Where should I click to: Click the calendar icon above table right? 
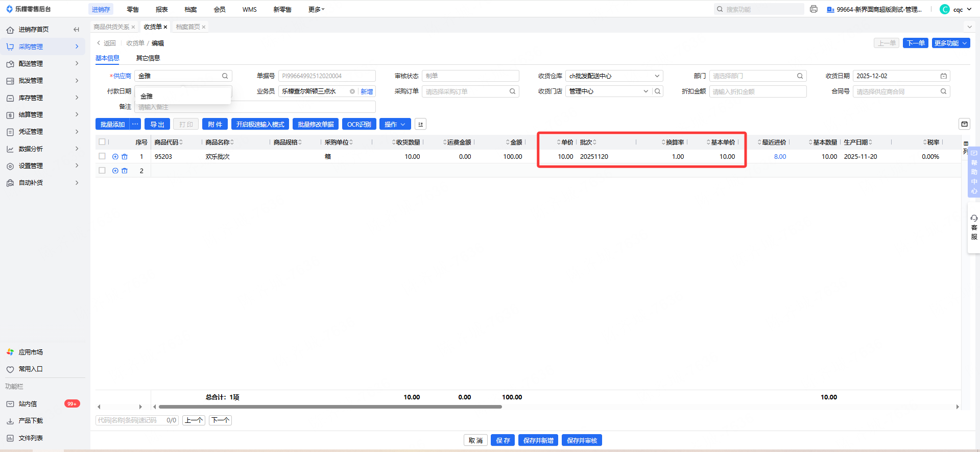click(x=964, y=124)
